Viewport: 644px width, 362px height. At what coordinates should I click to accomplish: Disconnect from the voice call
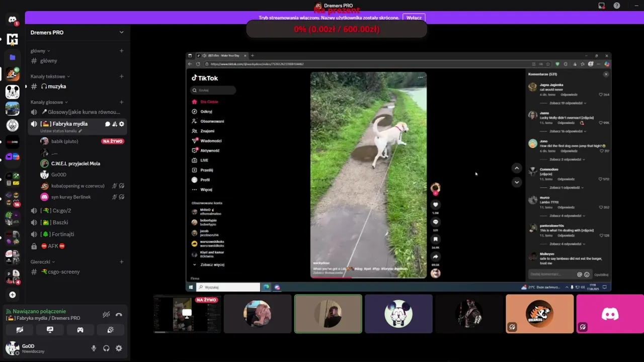(x=119, y=315)
